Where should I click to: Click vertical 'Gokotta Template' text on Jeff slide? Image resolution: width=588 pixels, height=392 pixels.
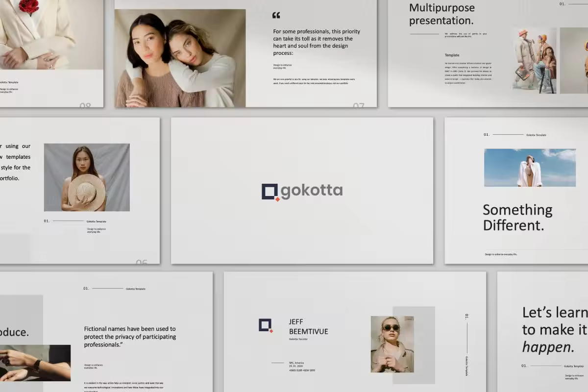click(x=466, y=366)
